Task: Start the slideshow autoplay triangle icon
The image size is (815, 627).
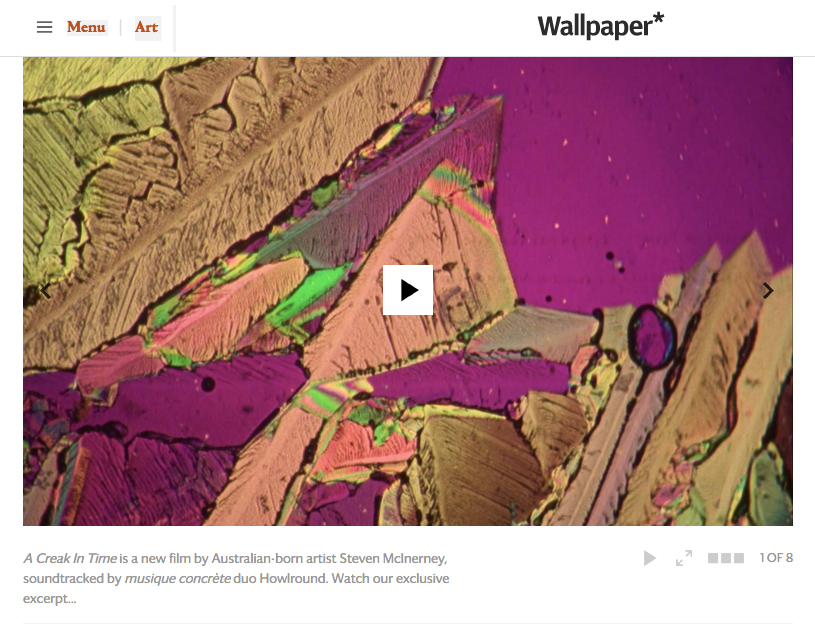Action: (650, 558)
